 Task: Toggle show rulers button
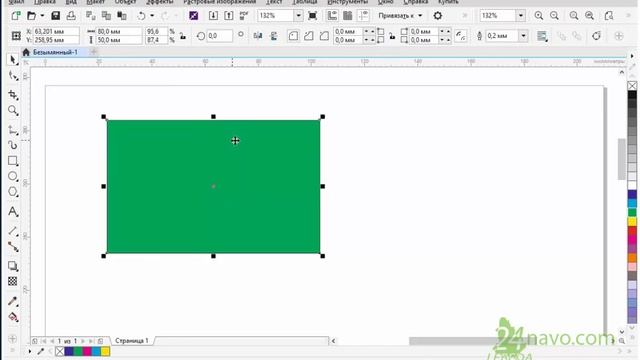point(332,16)
